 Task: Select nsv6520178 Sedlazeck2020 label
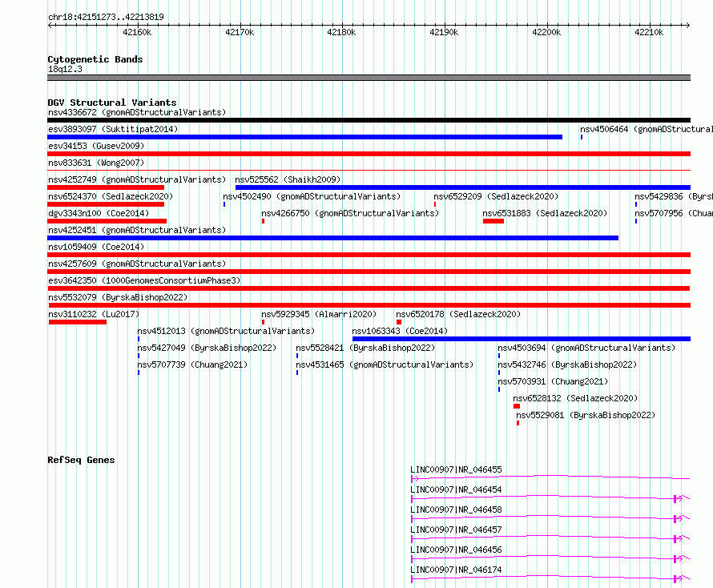coord(458,314)
